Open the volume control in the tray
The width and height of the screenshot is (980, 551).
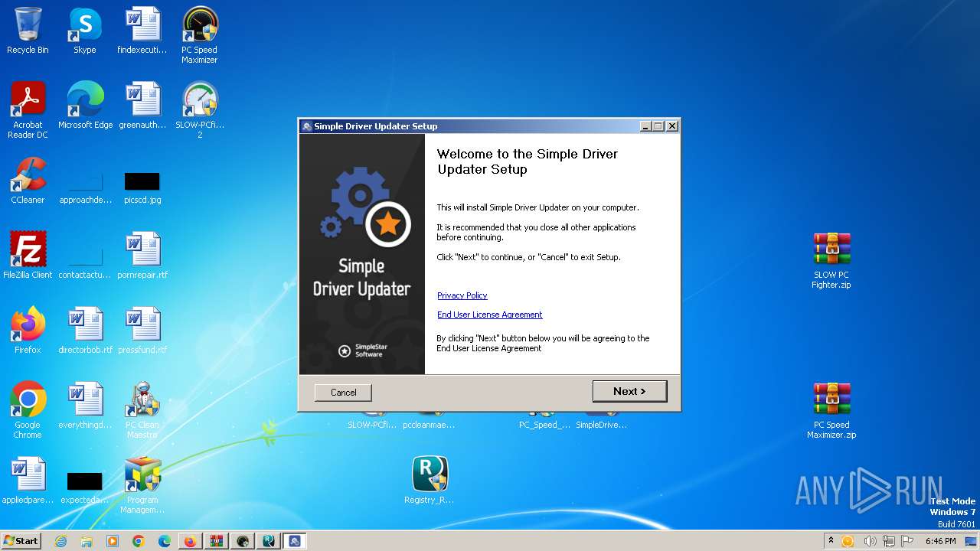pos(870,541)
